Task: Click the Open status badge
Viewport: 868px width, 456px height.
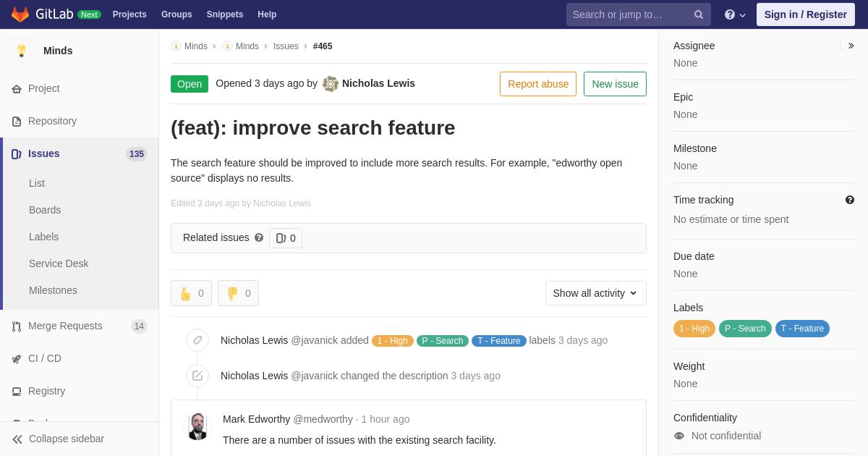Action: pyautogui.click(x=190, y=84)
